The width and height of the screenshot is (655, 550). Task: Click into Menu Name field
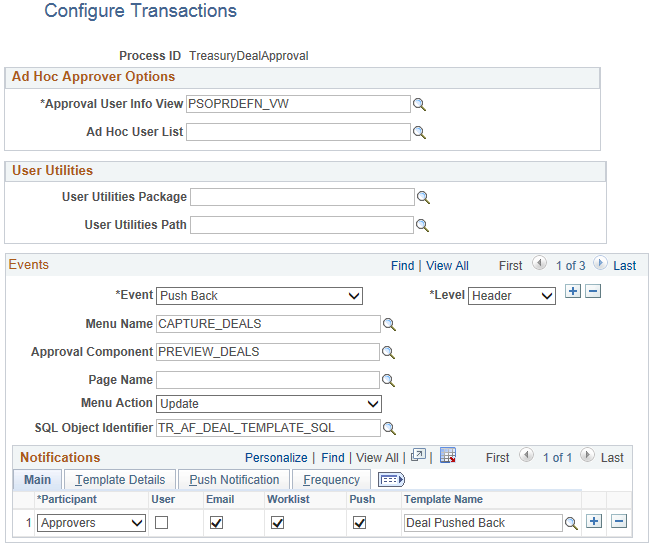point(268,324)
